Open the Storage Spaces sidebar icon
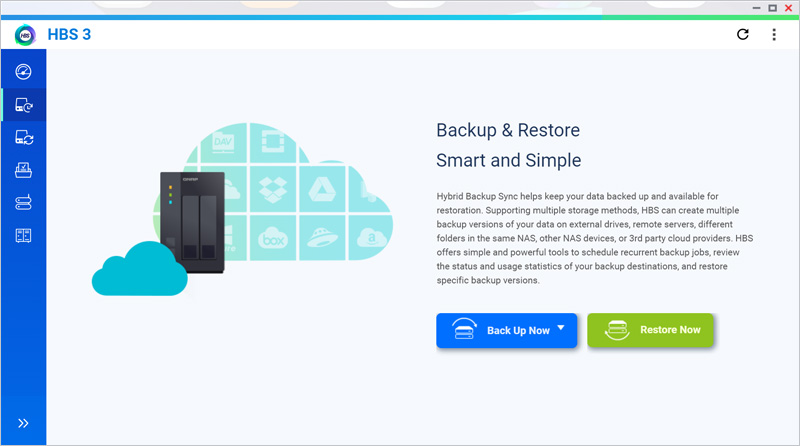 click(x=23, y=203)
